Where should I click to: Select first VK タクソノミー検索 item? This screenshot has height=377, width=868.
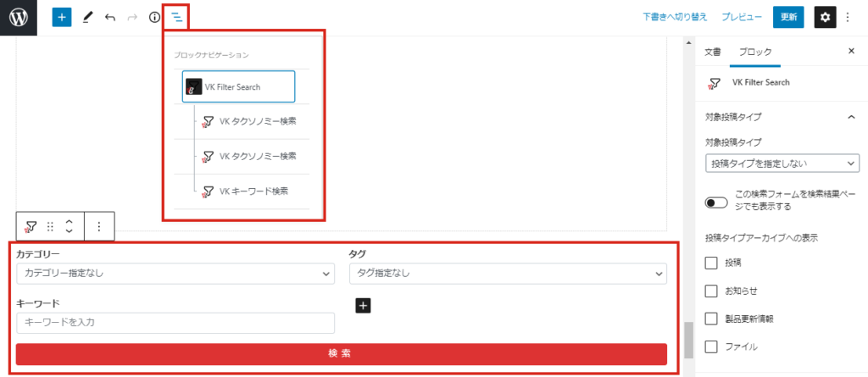(249, 121)
